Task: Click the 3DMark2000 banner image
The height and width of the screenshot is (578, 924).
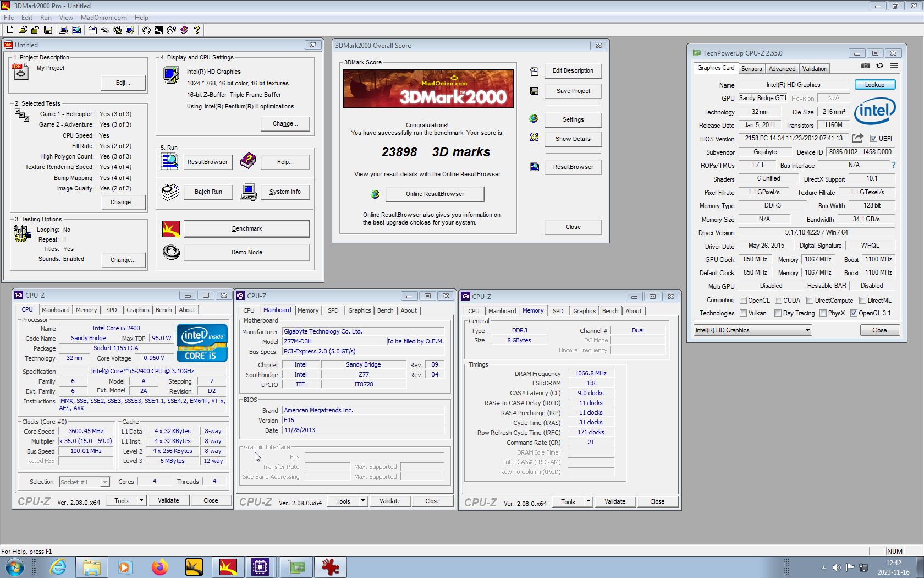Action: coord(428,89)
